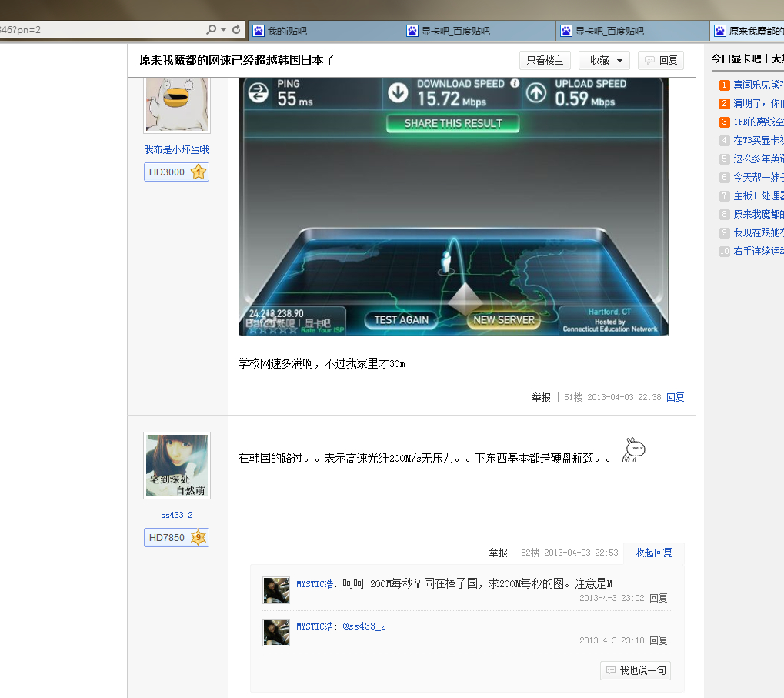
Task: Open MYSTIC浩 avatar in first sub-reply
Action: [276, 590]
